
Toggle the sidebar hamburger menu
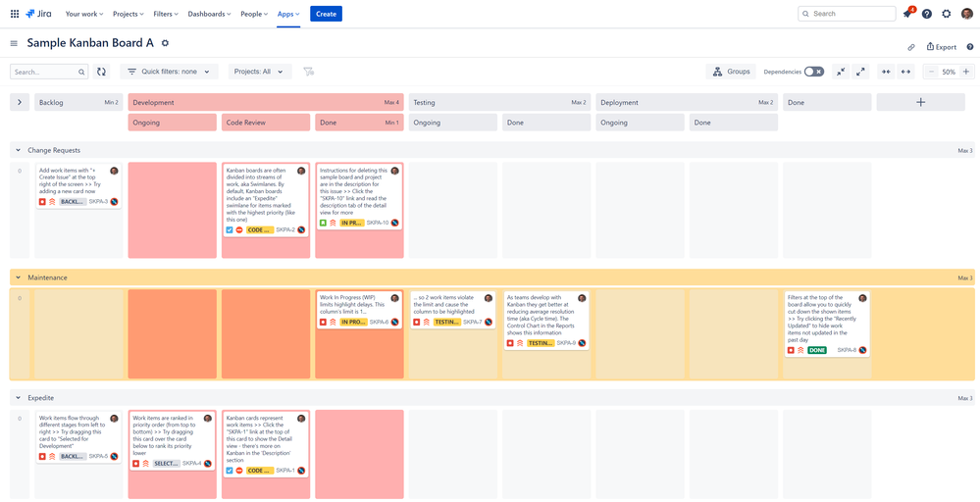click(14, 43)
